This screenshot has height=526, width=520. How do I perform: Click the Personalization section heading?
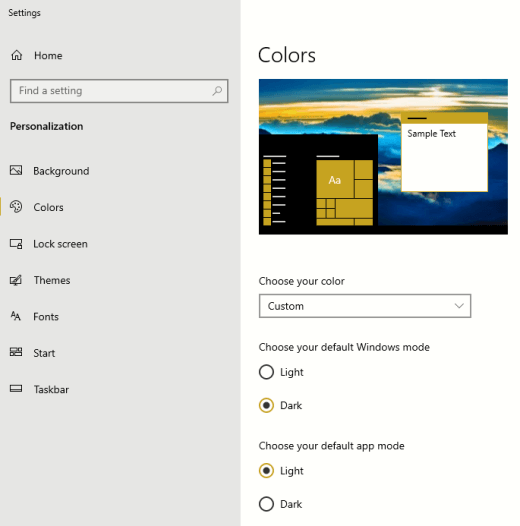(47, 126)
